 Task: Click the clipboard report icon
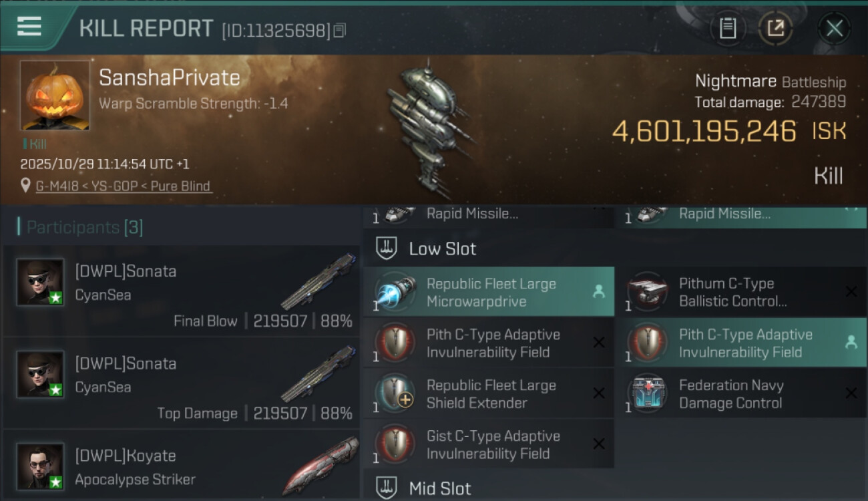click(x=727, y=29)
